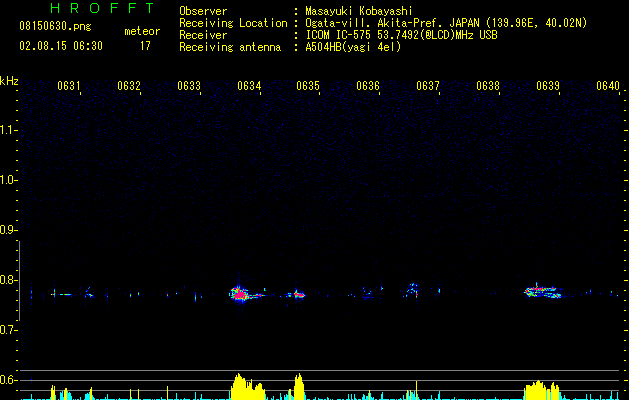The width and height of the screenshot is (629, 400).
Task: Click the 0631 time marker
Action: [x=69, y=86]
